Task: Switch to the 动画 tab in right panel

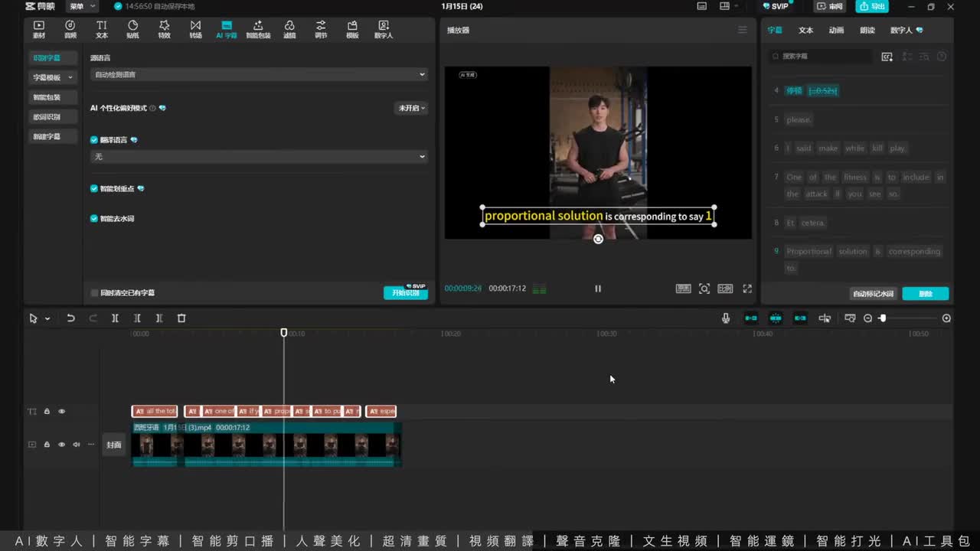Action: click(836, 31)
